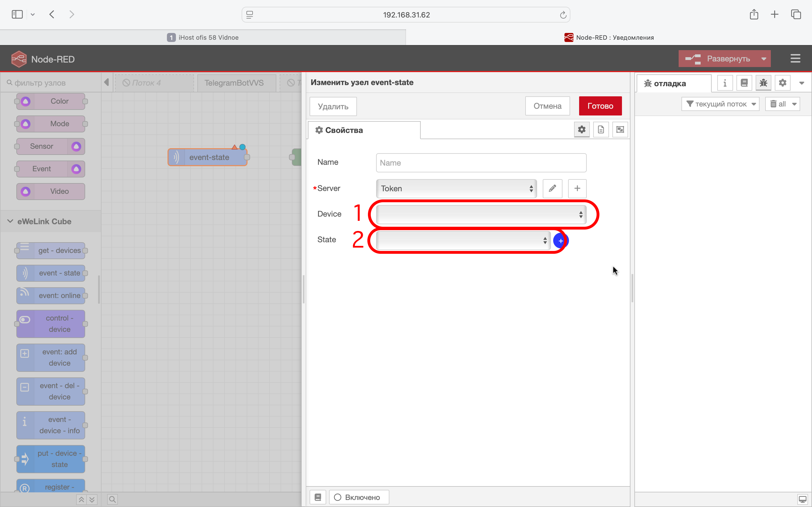Image resolution: width=812 pixels, height=507 pixels.
Task: Open Node-RED hamburger main menu
Action: click(795, 59)
